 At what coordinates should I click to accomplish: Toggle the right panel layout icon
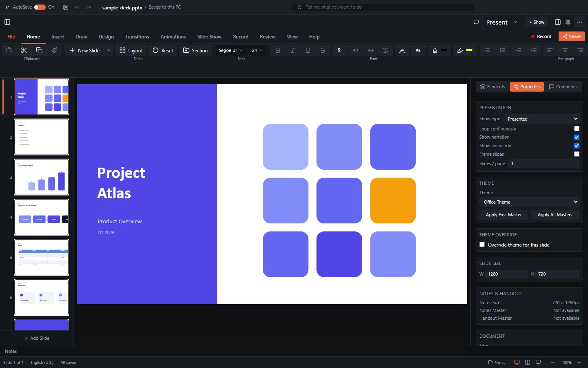pyautogui.click(x=558, y=22)
